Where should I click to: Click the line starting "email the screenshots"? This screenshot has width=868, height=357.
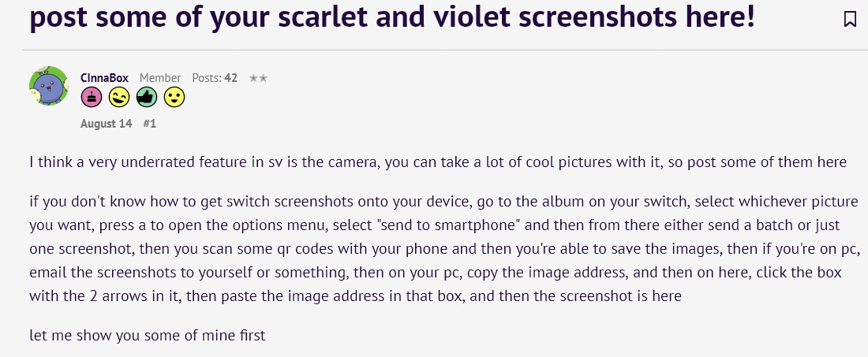coord(436,273)
